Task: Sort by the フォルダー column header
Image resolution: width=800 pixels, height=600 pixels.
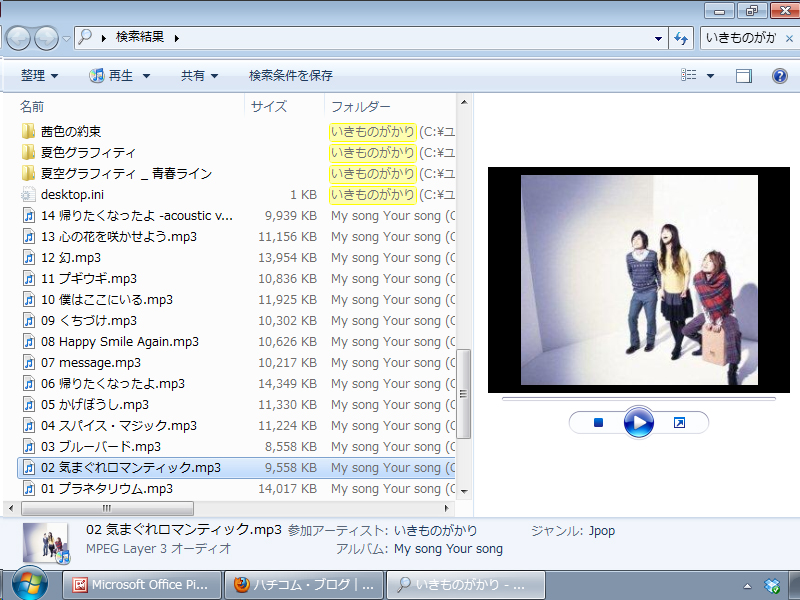Action: point(361,107)
